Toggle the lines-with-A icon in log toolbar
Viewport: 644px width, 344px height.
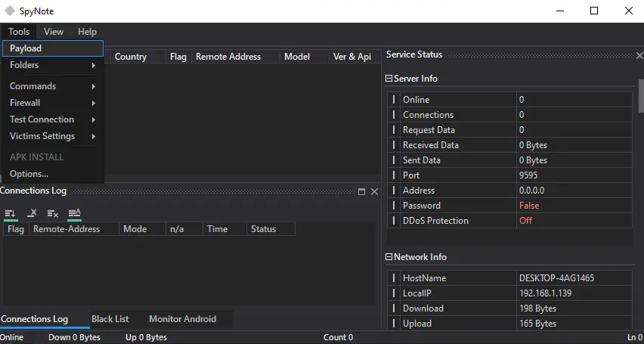pyautogui.click(x=74, y=213)
